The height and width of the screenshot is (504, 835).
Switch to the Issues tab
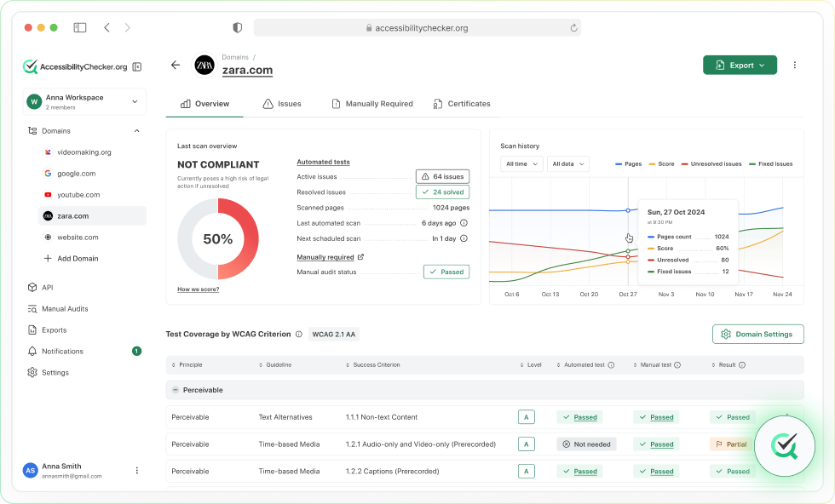coord(282,104)
